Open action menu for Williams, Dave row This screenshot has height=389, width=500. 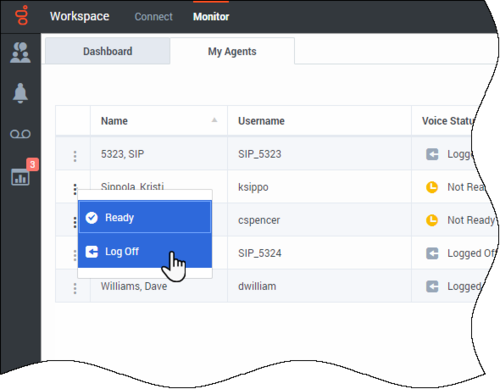point(75,288)
